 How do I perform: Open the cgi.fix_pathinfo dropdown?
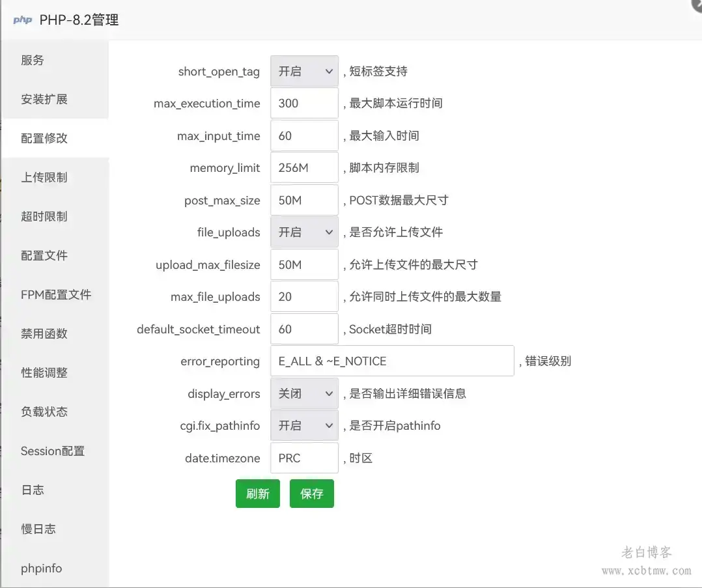click(x=303, y=425)
